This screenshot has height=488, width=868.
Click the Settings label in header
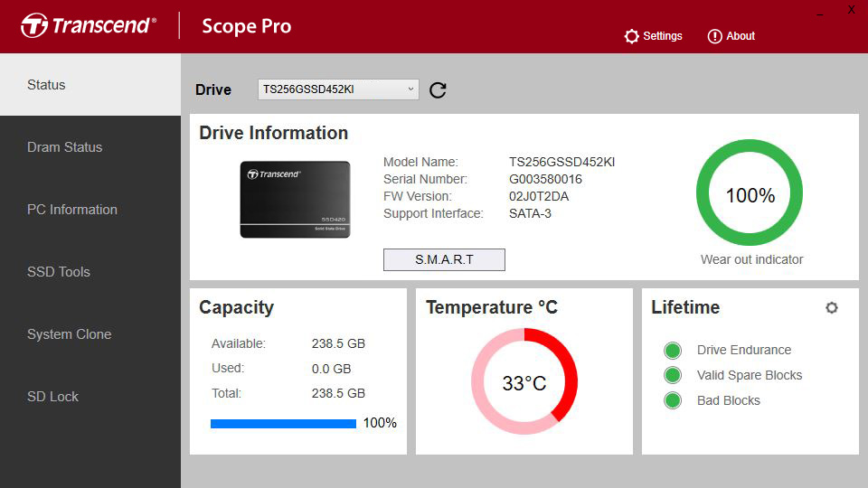[x=662, y=36]
